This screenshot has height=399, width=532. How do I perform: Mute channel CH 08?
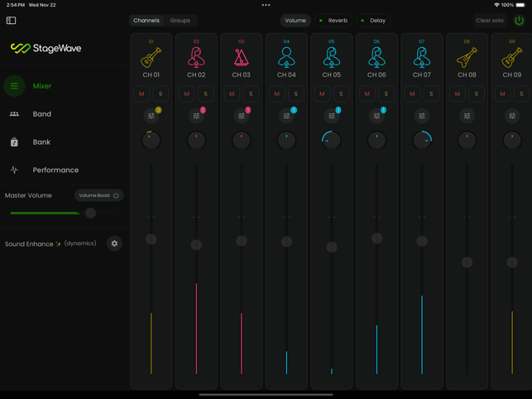(458, 94)
